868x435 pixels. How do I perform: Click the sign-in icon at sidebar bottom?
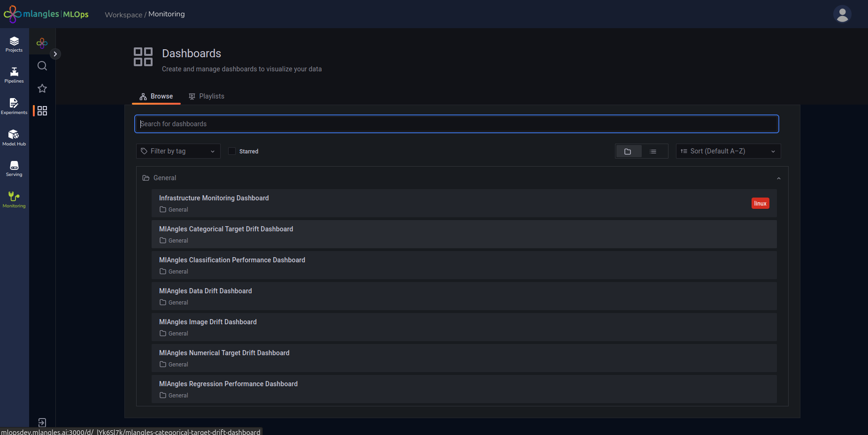click(42, 422)
